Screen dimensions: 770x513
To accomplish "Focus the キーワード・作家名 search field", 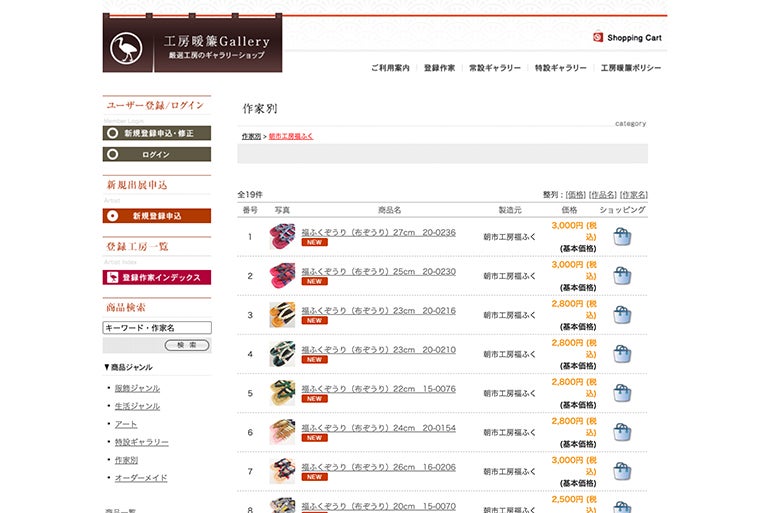I will pos(157,327).
